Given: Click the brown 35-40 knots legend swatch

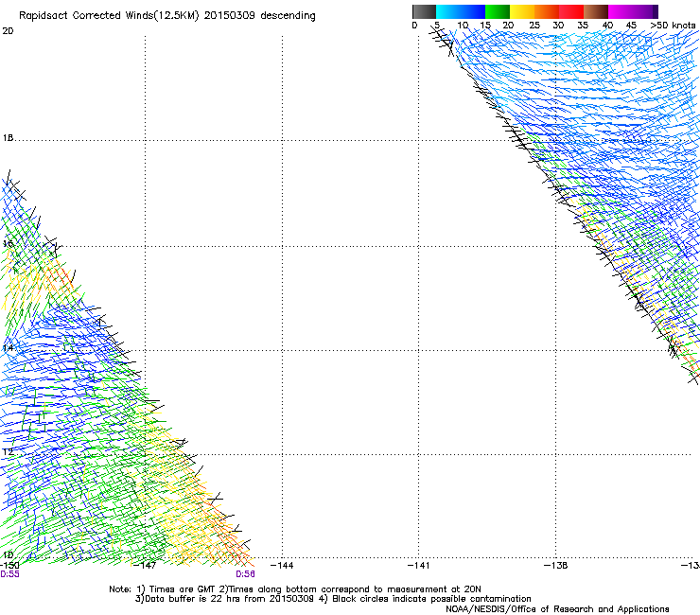Looking at the screenshot, I should point(596,11).
